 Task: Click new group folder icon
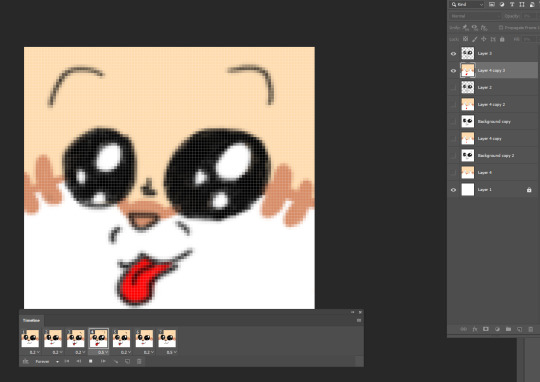click(508, 329)
